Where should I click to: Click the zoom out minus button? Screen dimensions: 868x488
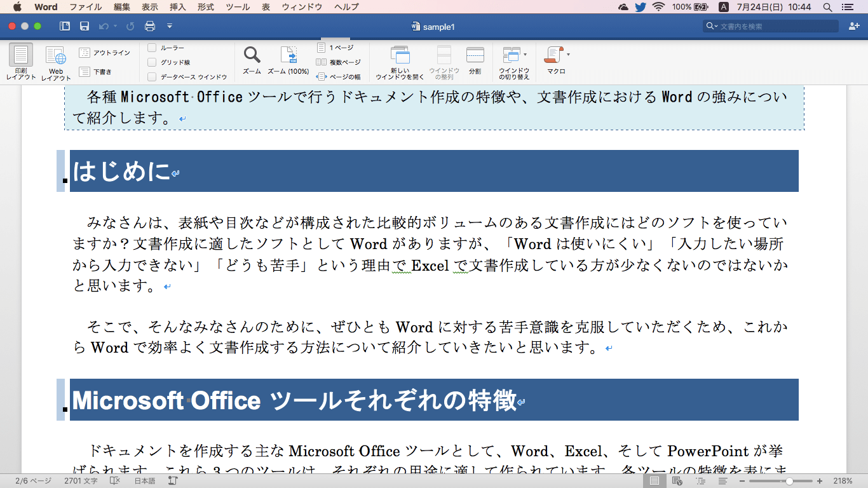[742, 481]
